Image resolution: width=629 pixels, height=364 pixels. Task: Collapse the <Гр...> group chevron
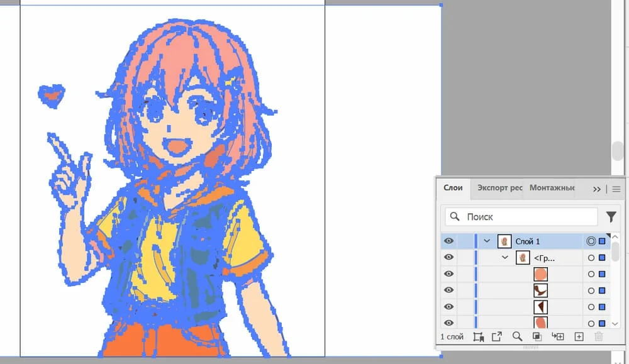504,257
